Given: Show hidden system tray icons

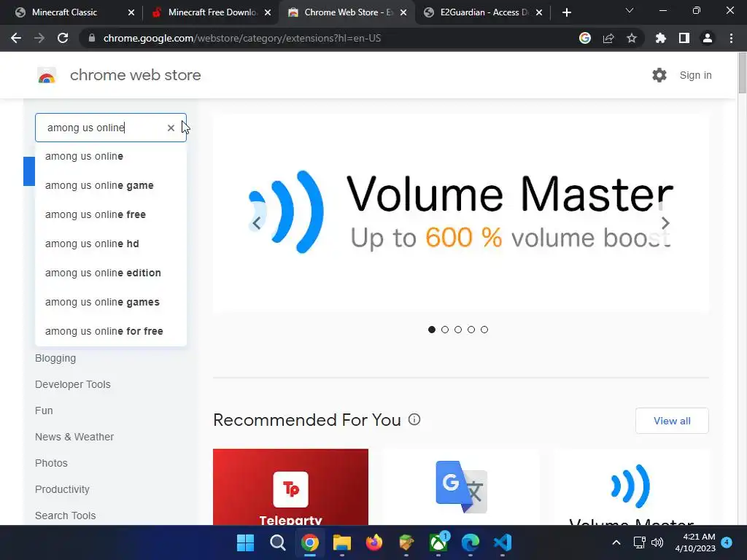Looking at the screenshot, I should pos(616,542).
